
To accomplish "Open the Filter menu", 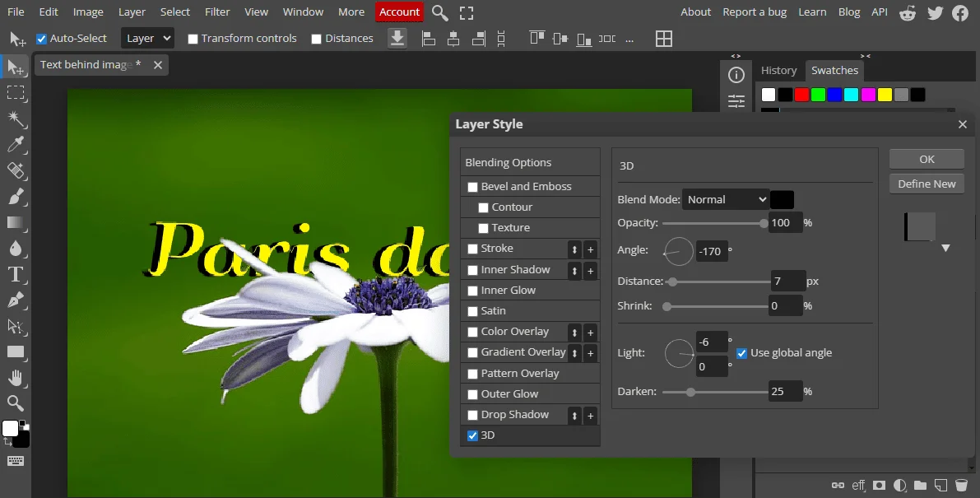I will [x=217, y=12].
